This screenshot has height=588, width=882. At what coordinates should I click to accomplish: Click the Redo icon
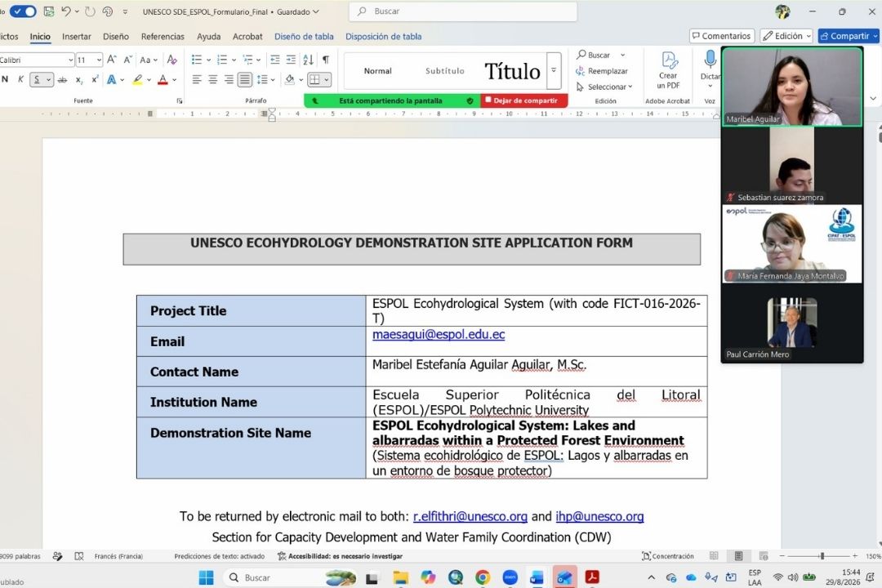click(90, 11)
